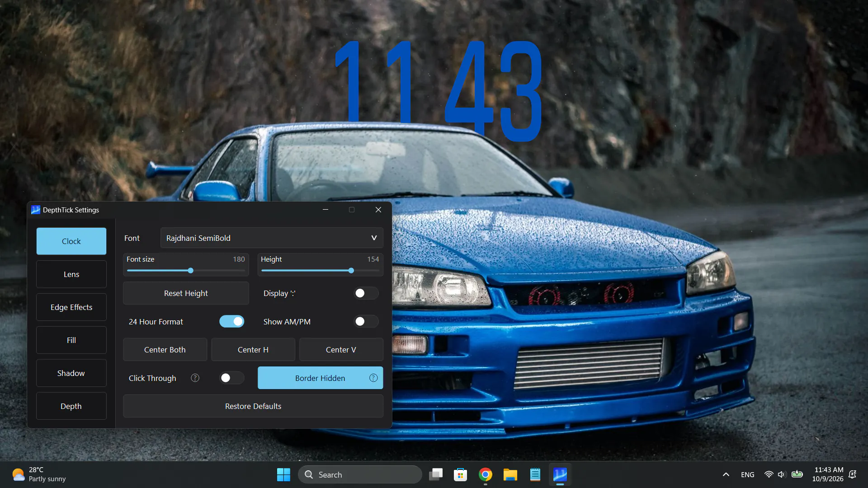Click the Center Both button
868x488 pixels.
pyautogui.click(x=165, y=350)
